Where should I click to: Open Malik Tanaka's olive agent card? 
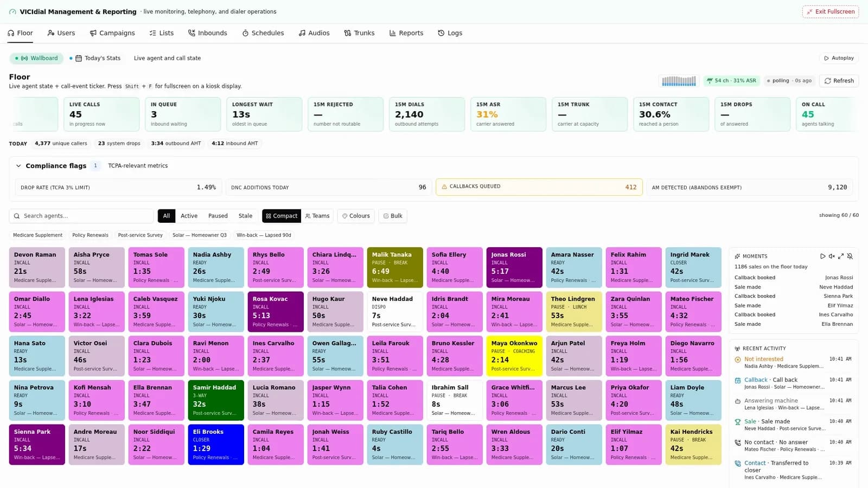395,267
